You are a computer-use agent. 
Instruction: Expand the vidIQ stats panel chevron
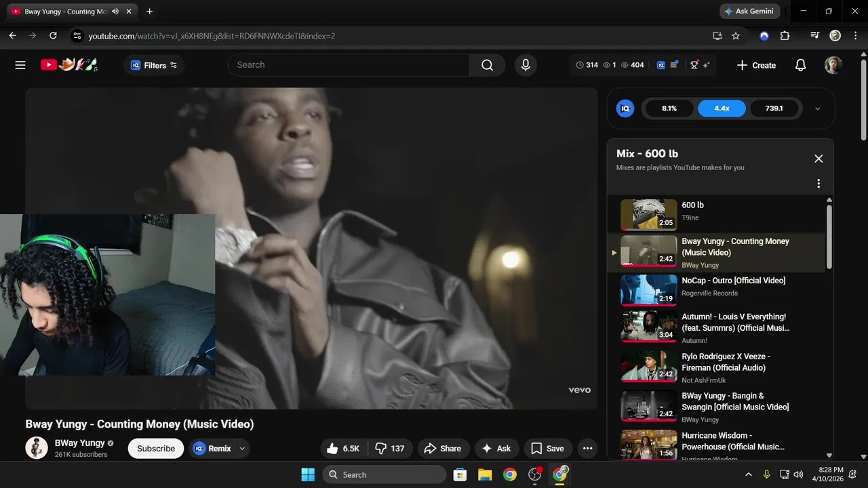(x=818, y=108)
